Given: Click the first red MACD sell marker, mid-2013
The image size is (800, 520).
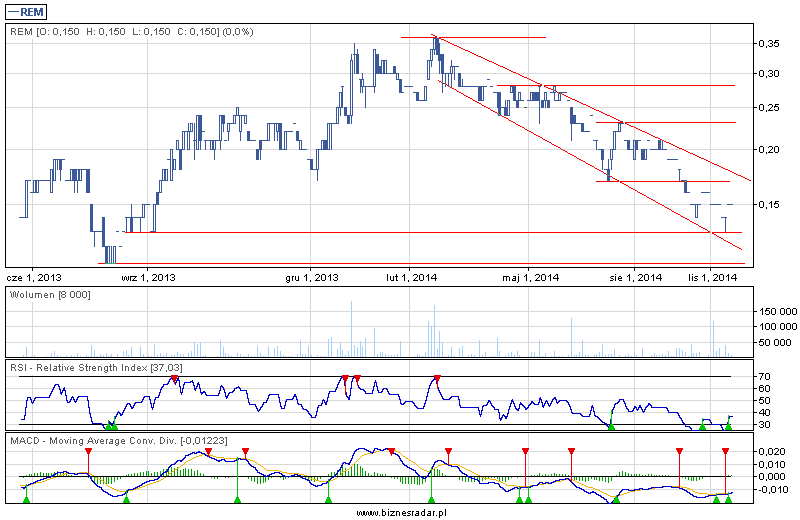Looking at the screenshot, I should pyautogui.click(x=88, y=452).
